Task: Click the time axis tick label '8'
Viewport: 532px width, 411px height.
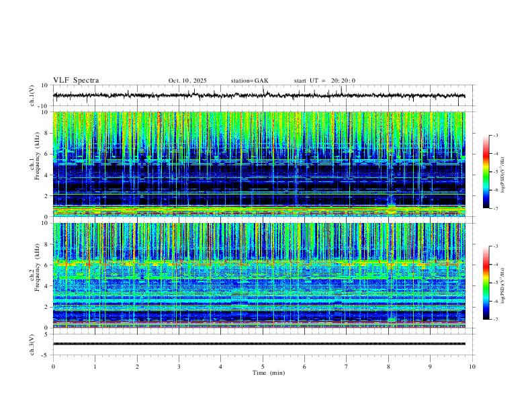Action: (388, 367)
